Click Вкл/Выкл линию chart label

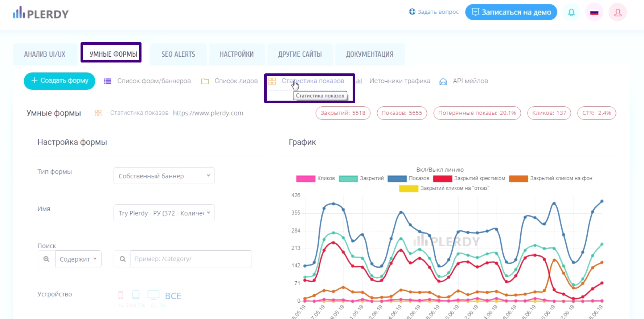point(440,170)
